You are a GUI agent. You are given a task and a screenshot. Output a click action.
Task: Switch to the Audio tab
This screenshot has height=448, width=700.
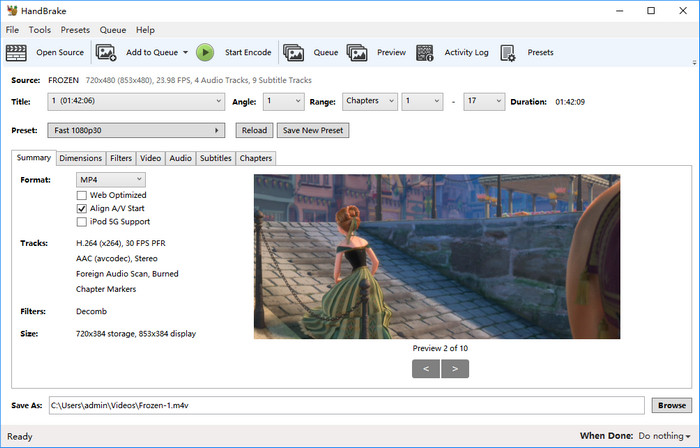180,158
